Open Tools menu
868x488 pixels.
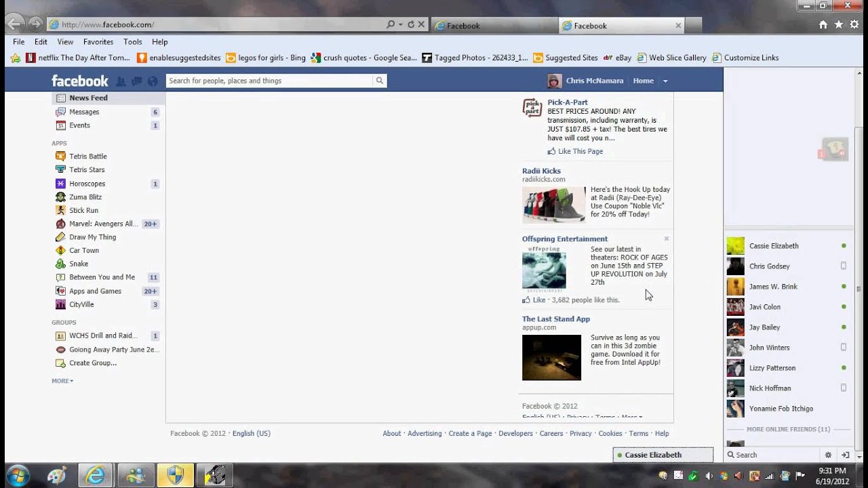pos(133,42)
